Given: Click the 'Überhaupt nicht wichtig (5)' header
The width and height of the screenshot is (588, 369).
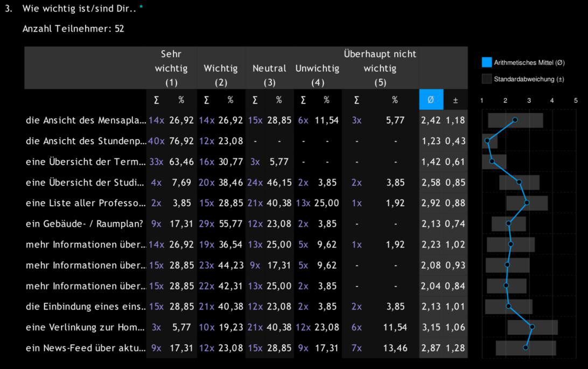Looking at the screenshot, I should [380, 68].
